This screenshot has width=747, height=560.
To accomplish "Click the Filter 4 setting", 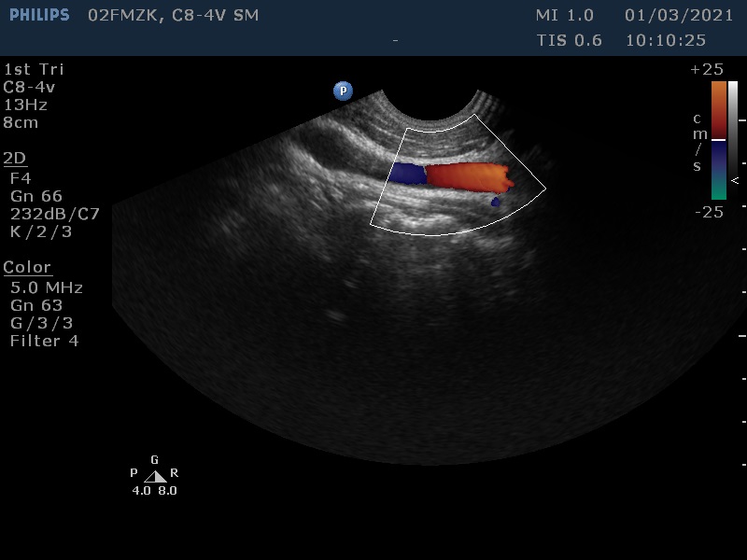I will pyautogui.click(x=44, y=341).
